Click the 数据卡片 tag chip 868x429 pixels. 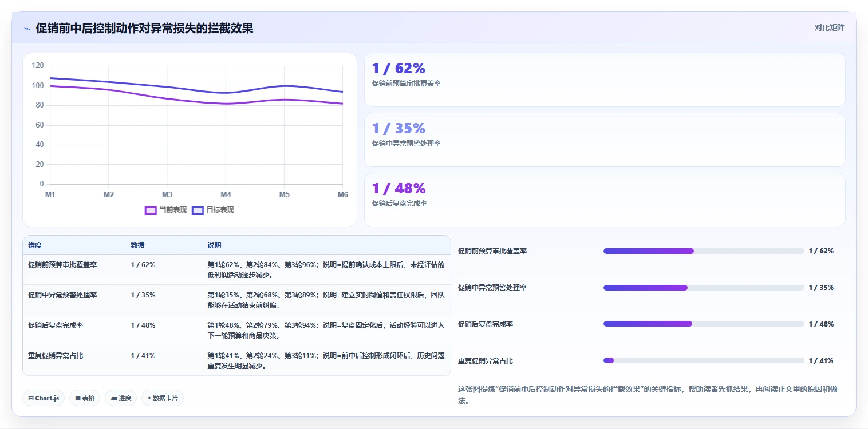[163, 398]
